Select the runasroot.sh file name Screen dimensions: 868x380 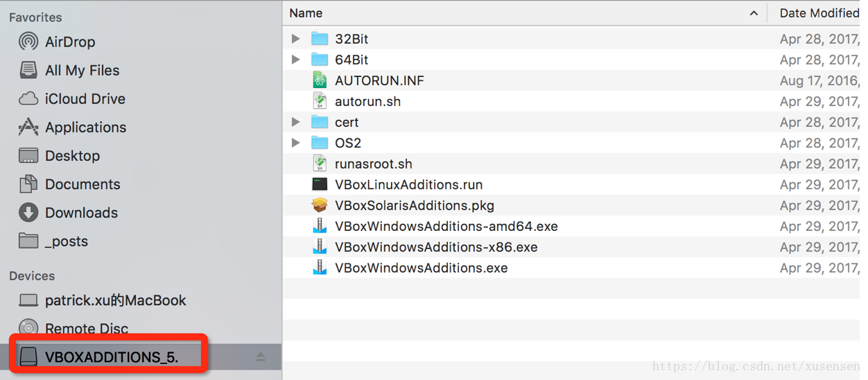[x=374, y=164]
